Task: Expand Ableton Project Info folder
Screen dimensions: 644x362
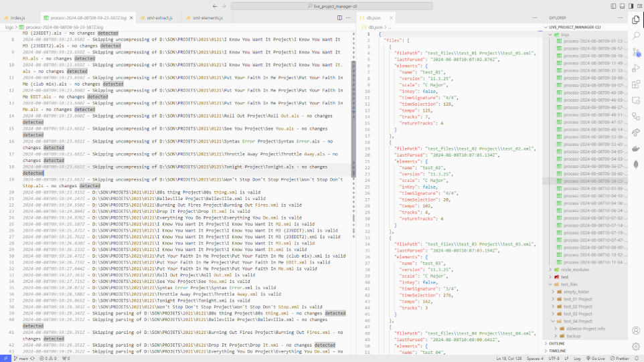Action: tap(585, 329)
